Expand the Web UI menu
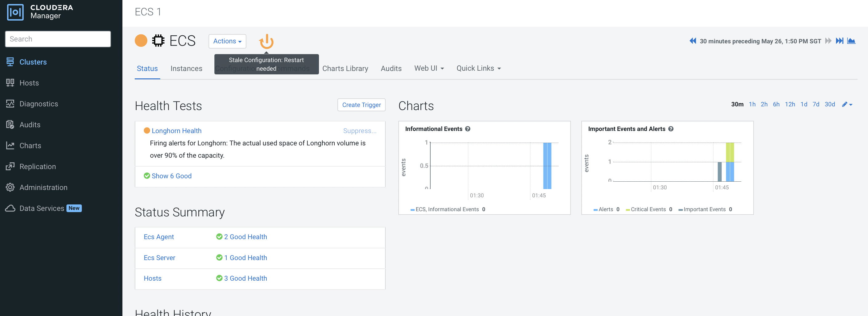This screenshot has height=316, width=868. (x=428, y=68)
